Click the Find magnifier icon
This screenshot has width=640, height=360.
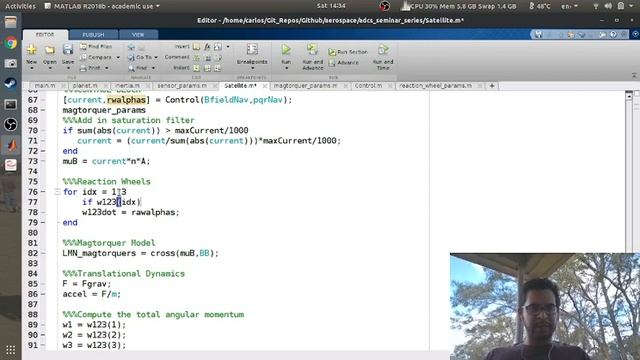[x=131, y=68]
